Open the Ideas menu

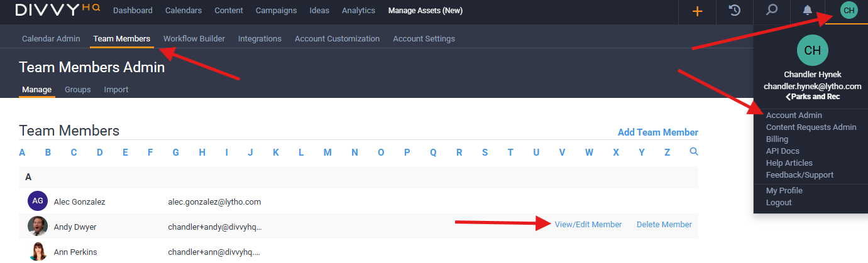pyautogui.click(x=319, y=11)
